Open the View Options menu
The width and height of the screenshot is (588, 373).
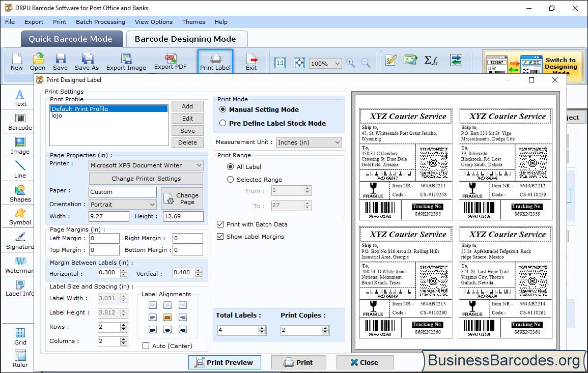[154, 22]
